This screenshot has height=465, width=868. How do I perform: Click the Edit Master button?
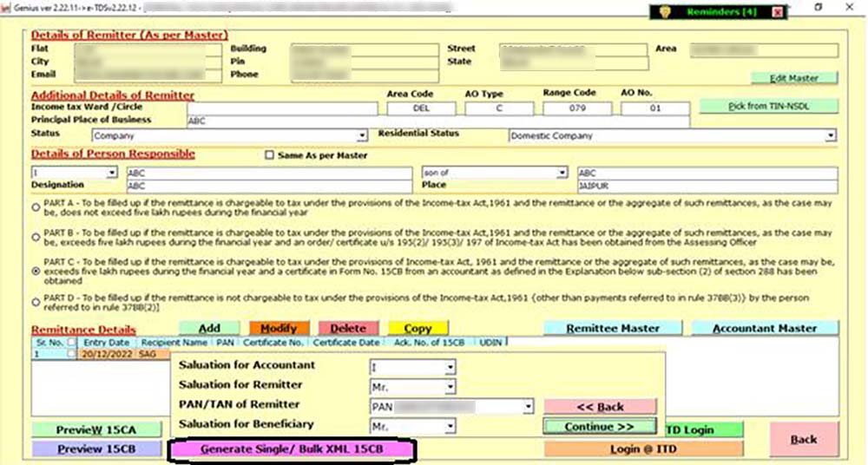click(794, 78)
